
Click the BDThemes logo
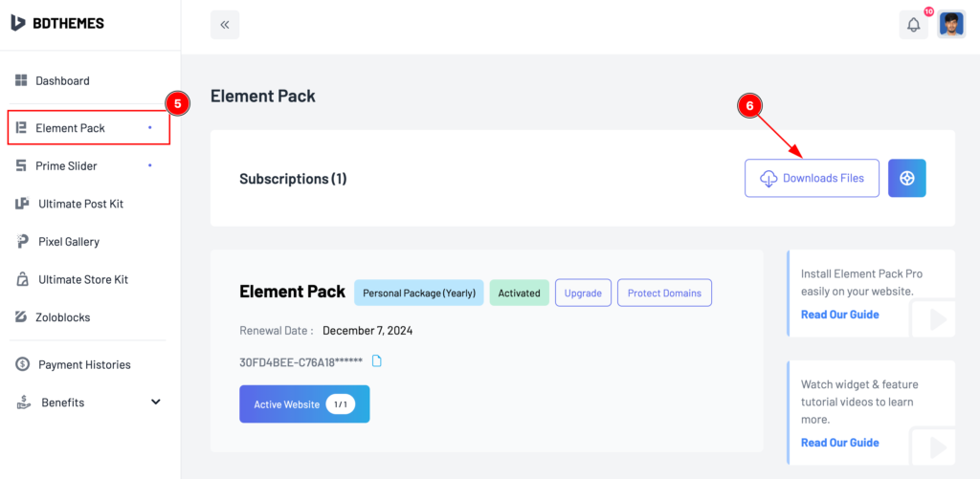point(56,24)
